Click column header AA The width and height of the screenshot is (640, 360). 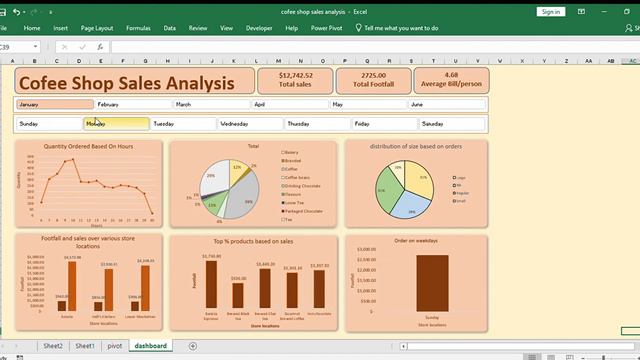pyautogui.click(x=588, y=61)
